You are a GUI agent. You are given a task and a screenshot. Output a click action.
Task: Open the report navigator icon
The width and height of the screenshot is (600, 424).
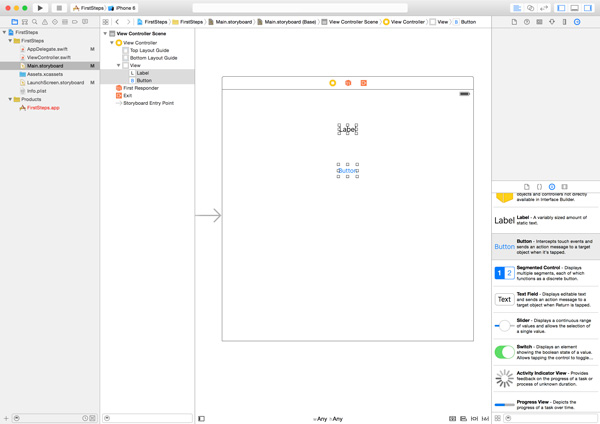(x=85, y=22)
